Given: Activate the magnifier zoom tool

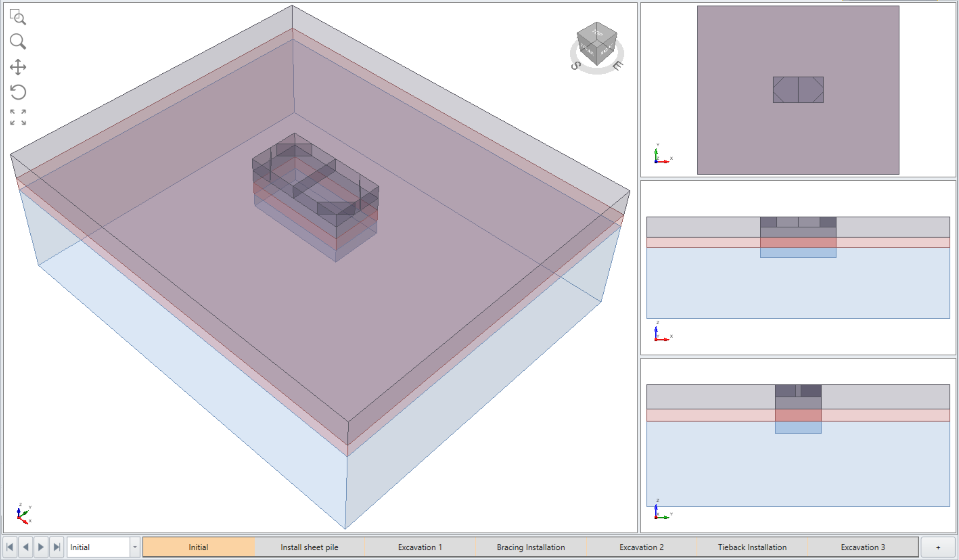Looking at the screenshot, I should pos(18,41).
